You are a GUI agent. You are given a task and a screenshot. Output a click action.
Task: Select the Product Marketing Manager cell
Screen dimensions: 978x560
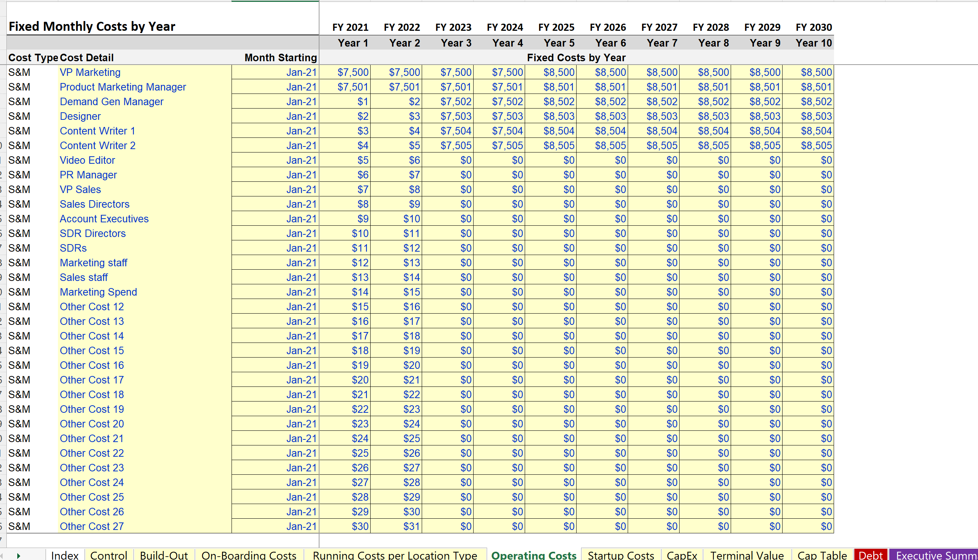tap(145, 87)
